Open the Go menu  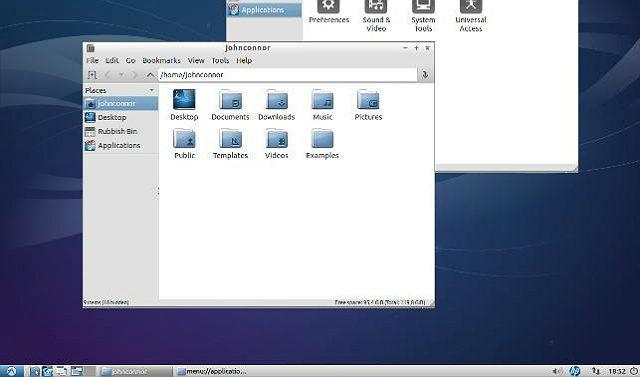[x=130, y=60]
